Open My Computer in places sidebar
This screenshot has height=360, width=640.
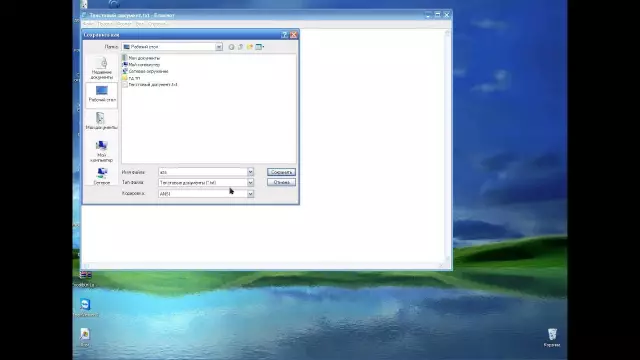102,151
